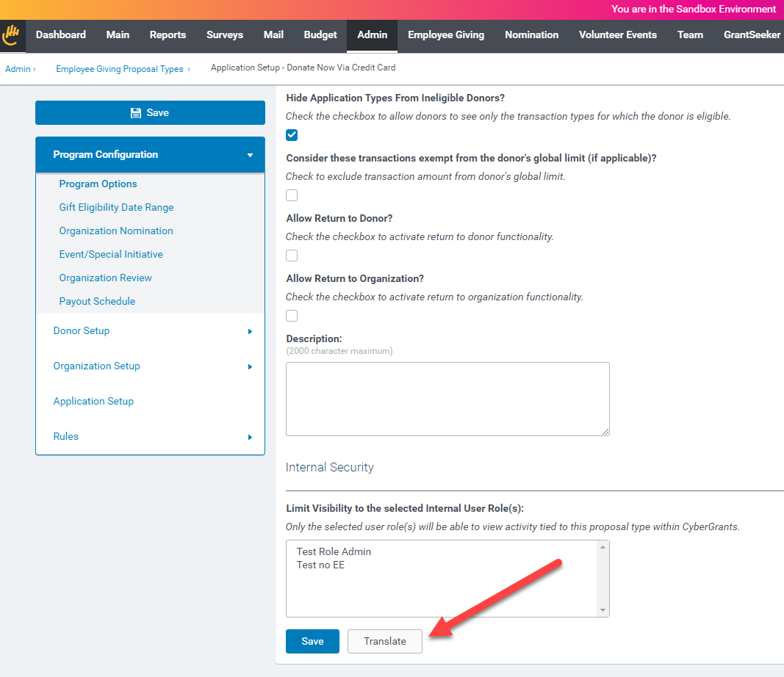
Task: Uncheck Hide Application Types From Ineligible Donors
Action: [292, 135]
